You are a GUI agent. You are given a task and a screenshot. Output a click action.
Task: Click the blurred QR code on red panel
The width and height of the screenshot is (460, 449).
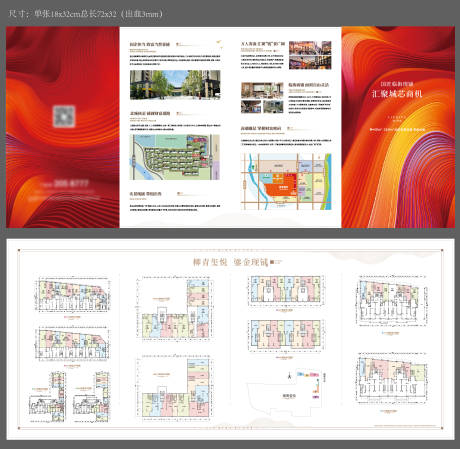point(64,116)
